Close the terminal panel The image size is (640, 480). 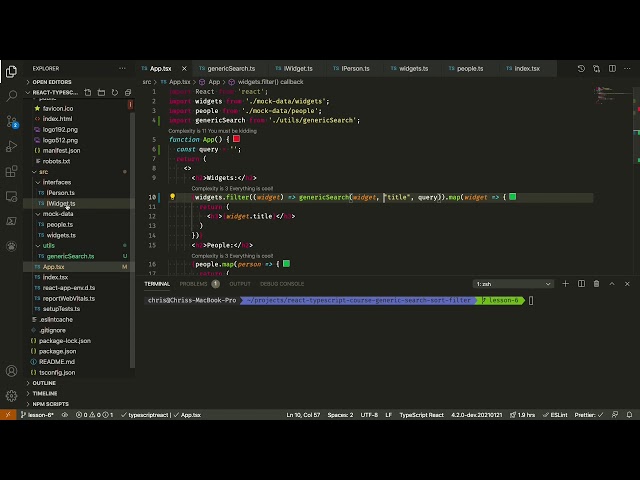(x=627, y=284)
